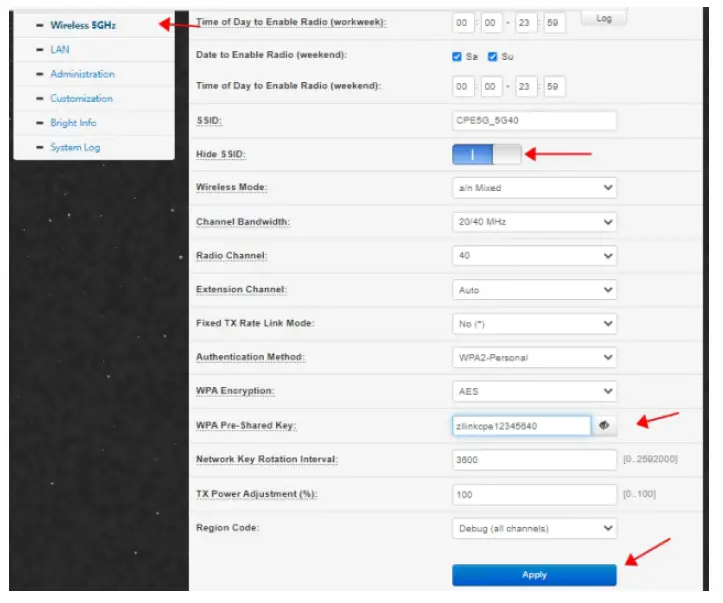
Task: Open the Channel Bandwidth dropdown
Action: (x=534, y=222)
